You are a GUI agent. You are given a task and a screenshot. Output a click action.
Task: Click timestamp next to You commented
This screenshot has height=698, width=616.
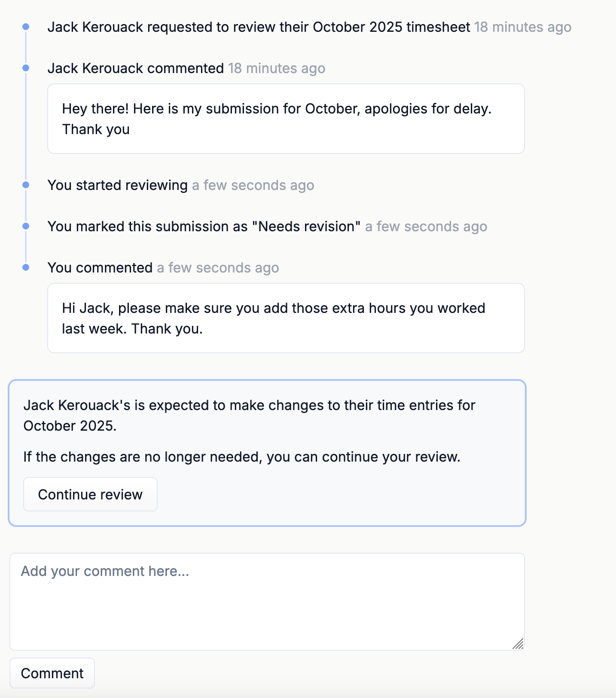pos(218,268)
